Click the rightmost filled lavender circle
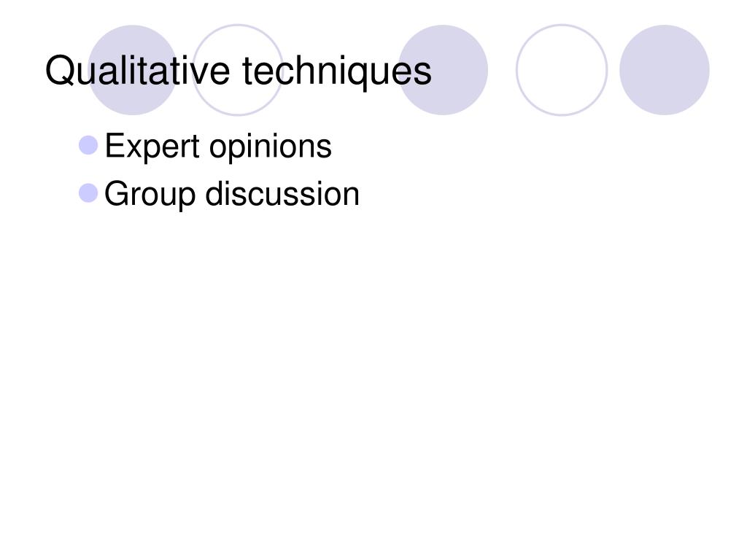747x560 pixels. (x=664, y=70)
